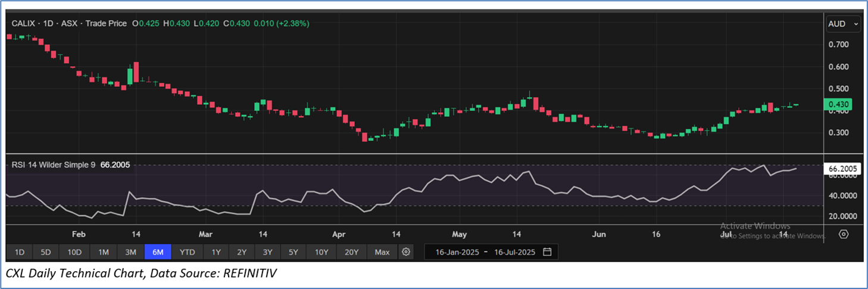Switch to the 1M time range
Screen dimensions: 868x289
tap(103, 252)
